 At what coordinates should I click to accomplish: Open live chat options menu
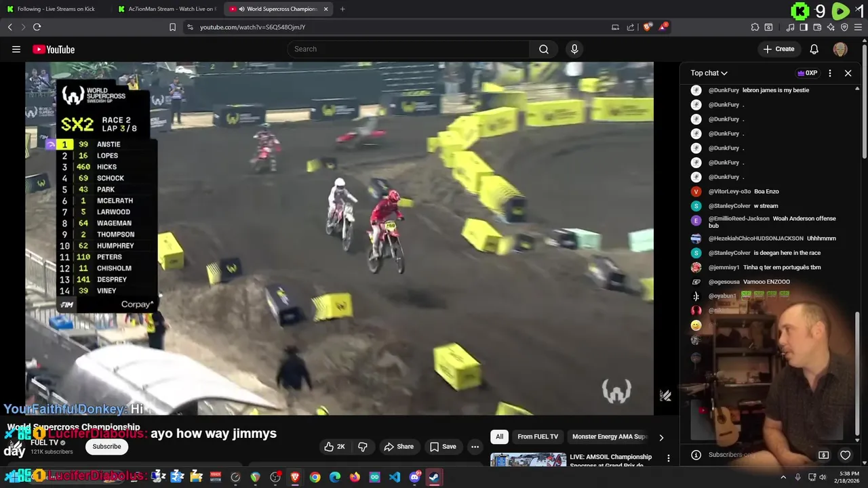point(830,73)
